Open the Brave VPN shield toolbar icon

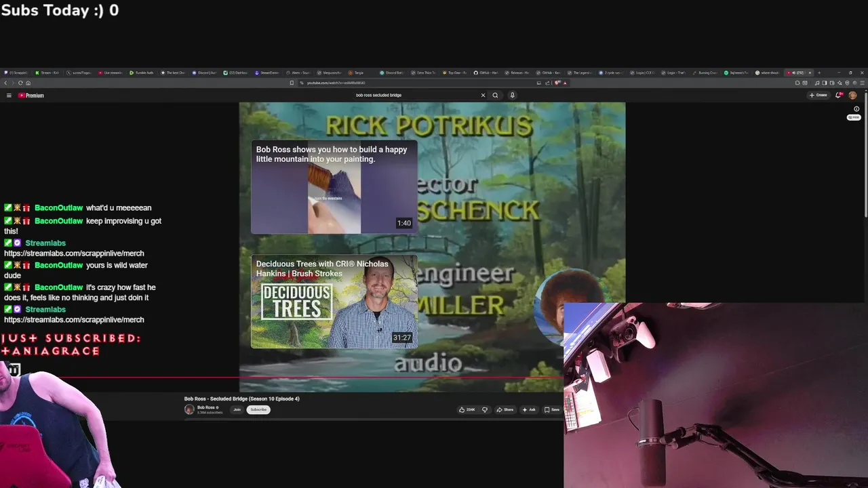[847, 83]
